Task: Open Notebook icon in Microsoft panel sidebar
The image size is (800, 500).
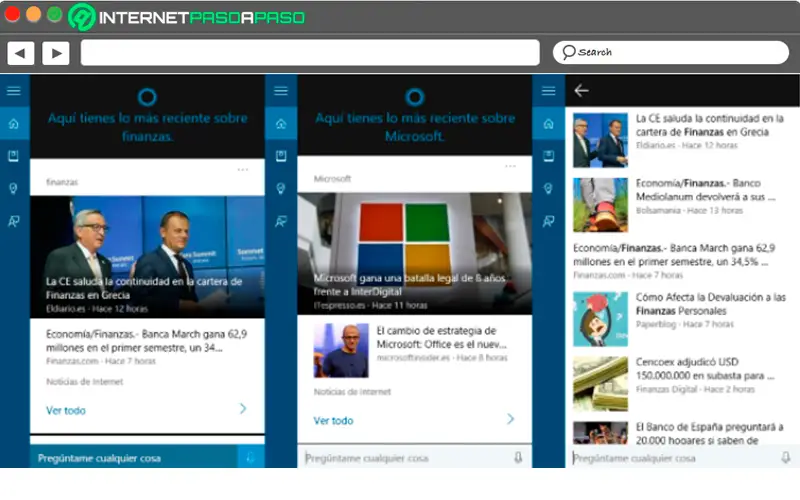Action: (x=281, y=156)
